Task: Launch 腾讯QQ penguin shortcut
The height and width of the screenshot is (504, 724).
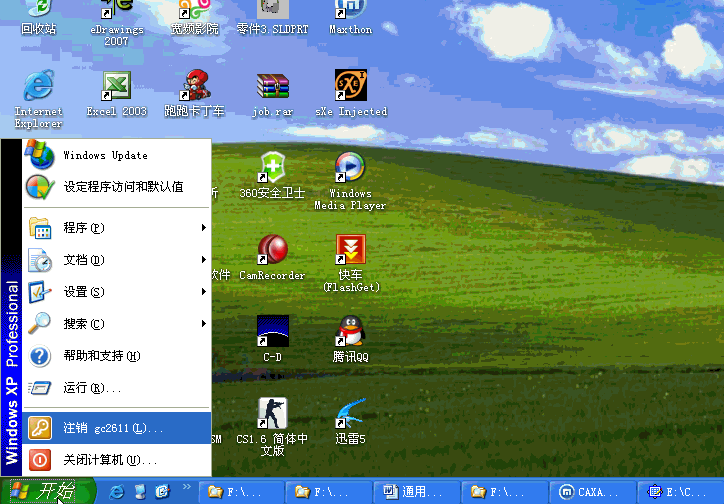Action: tap(350, 339)
